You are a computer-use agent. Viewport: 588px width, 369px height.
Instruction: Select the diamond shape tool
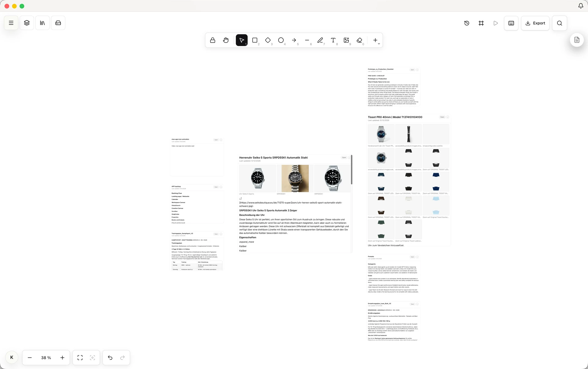(268, 40)
